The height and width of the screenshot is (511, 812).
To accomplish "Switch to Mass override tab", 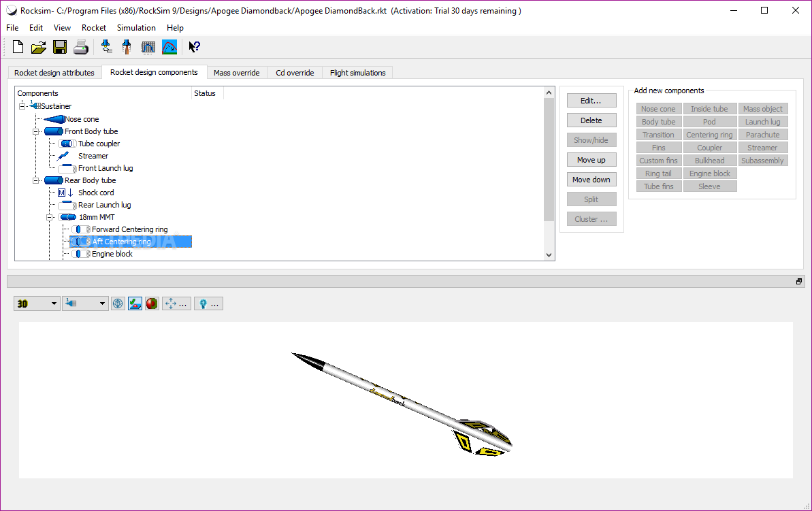I will coord(237,73).
